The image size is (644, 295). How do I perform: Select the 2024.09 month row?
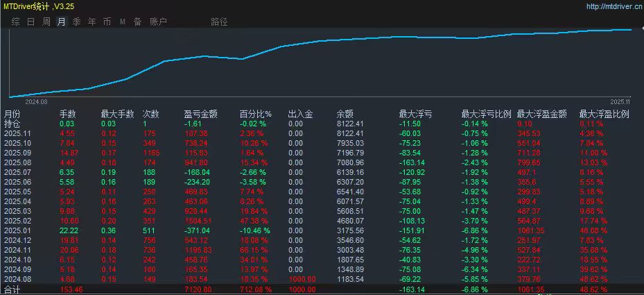[x=322, y=269]
